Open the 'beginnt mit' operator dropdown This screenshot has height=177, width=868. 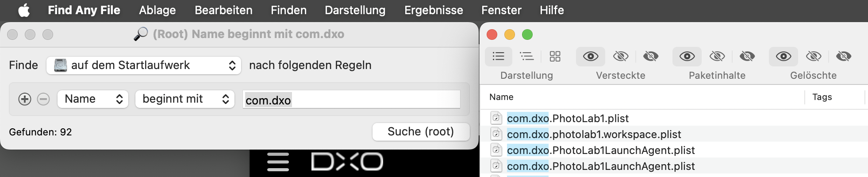[185, 99]
